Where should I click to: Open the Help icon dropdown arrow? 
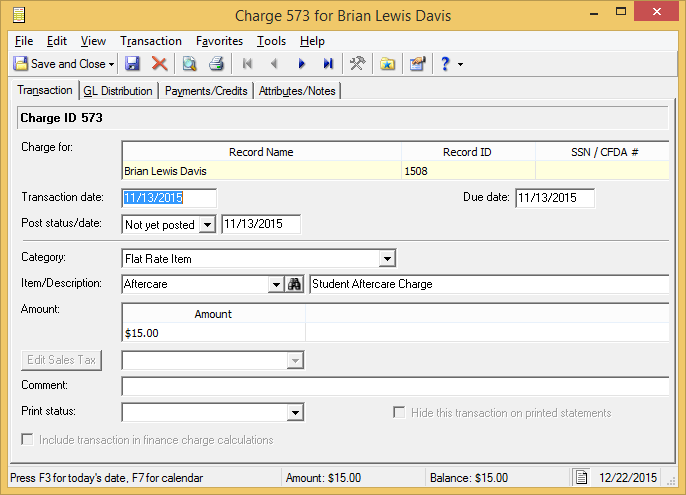(x=460, y=64)
